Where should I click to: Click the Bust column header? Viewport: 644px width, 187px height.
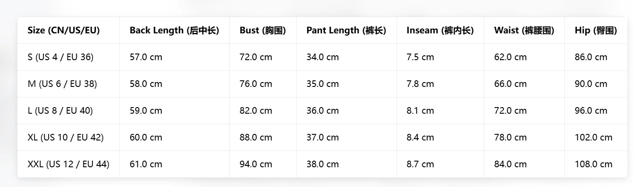(263, 30)
